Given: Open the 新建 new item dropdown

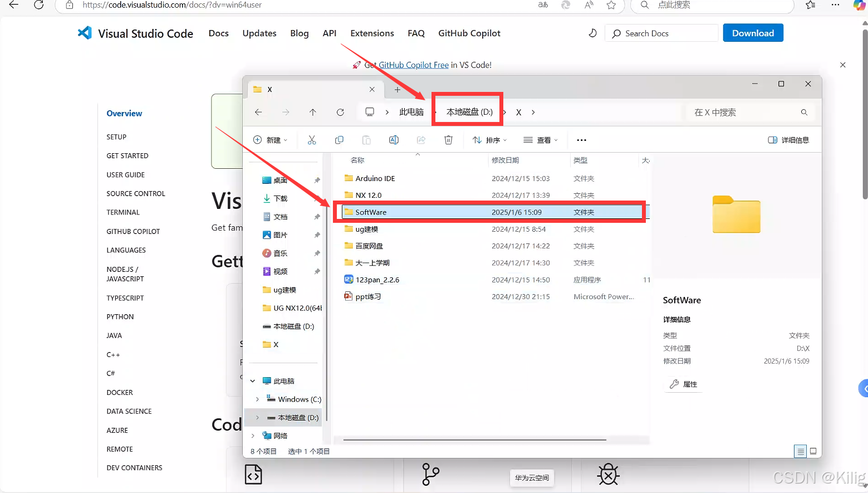Looking at the screenshot, I should point(270,140).
